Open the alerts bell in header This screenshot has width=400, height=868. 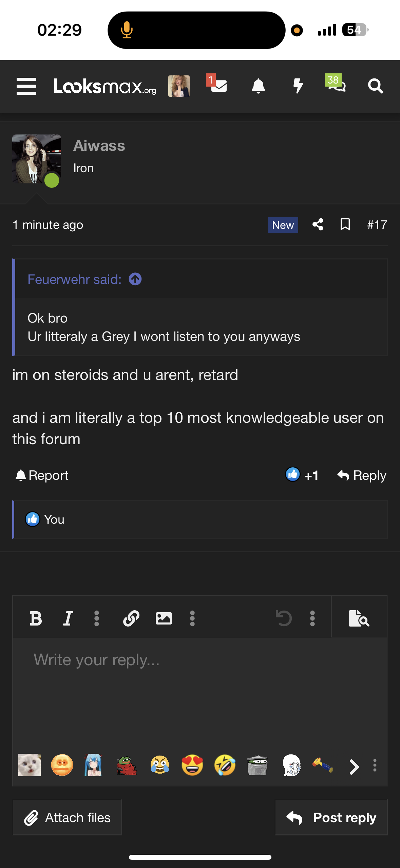point(258,86)
